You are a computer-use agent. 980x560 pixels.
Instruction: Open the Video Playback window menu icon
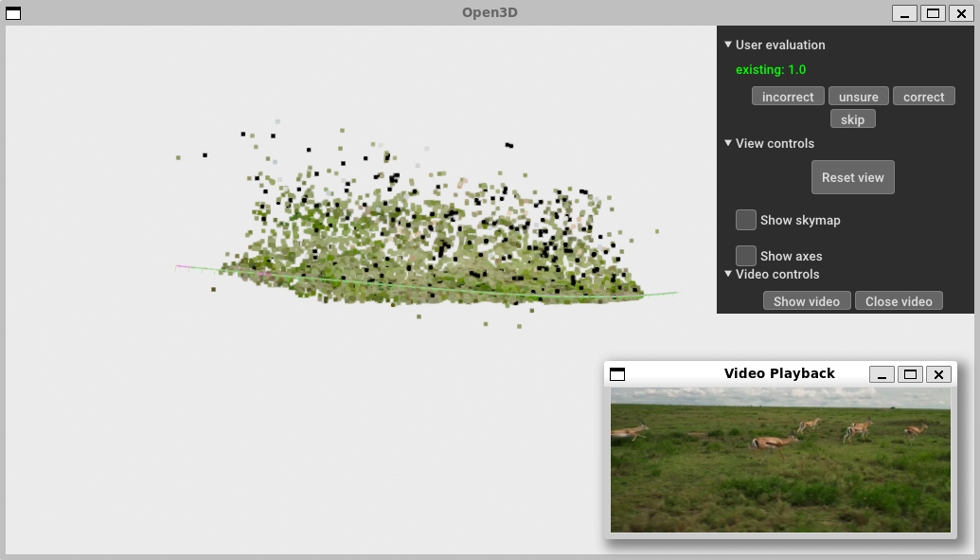[x=617, y=374]
